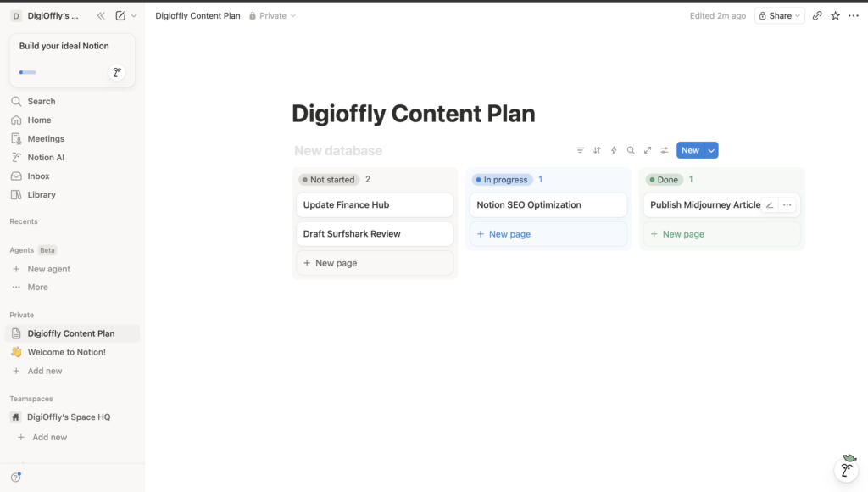Open database in full page icon

pos(648,150)
